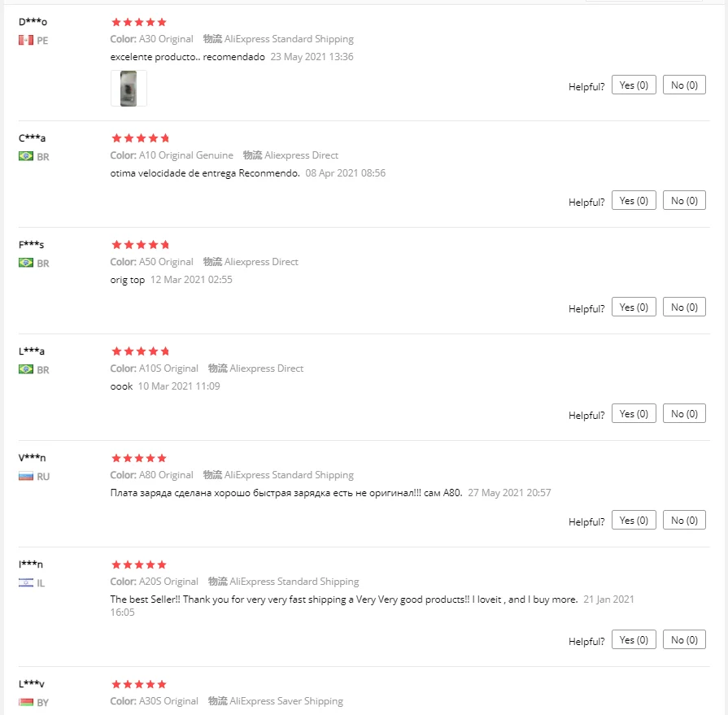Click the username L***v
Screen dimensions: 728x715
click(x=32, y=684)
